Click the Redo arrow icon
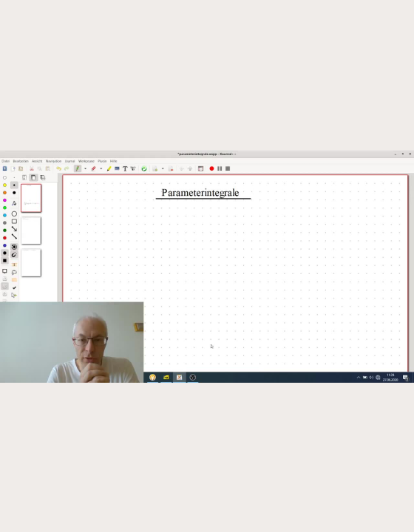This screenshot has width=414, height=532. click(67, 168)
